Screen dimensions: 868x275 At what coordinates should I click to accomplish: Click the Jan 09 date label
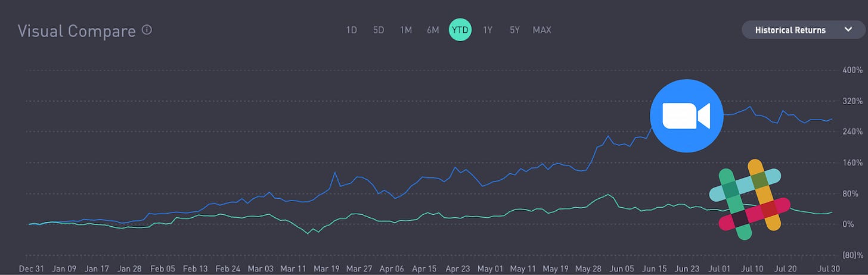64,268
